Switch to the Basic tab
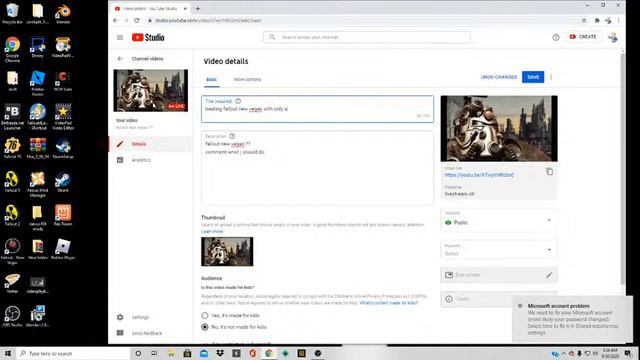 211,79
